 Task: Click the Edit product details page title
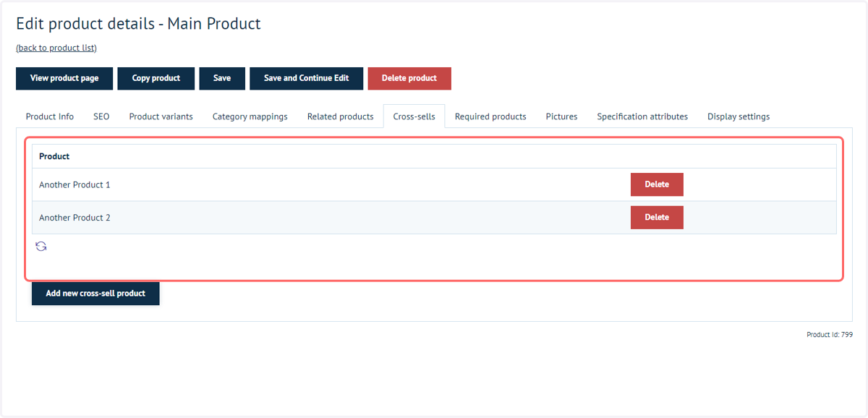(x=138, y=23)
